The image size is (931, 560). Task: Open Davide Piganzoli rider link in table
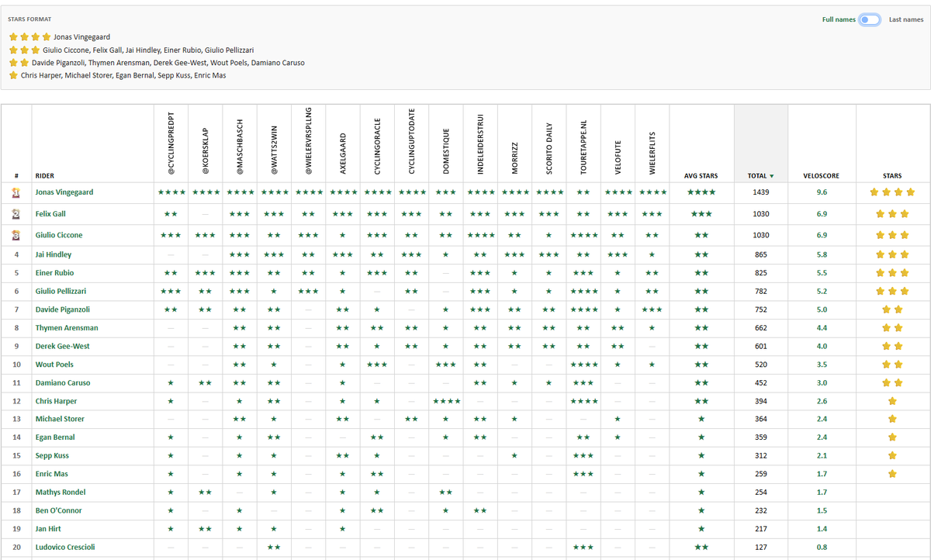click(64, 309)
